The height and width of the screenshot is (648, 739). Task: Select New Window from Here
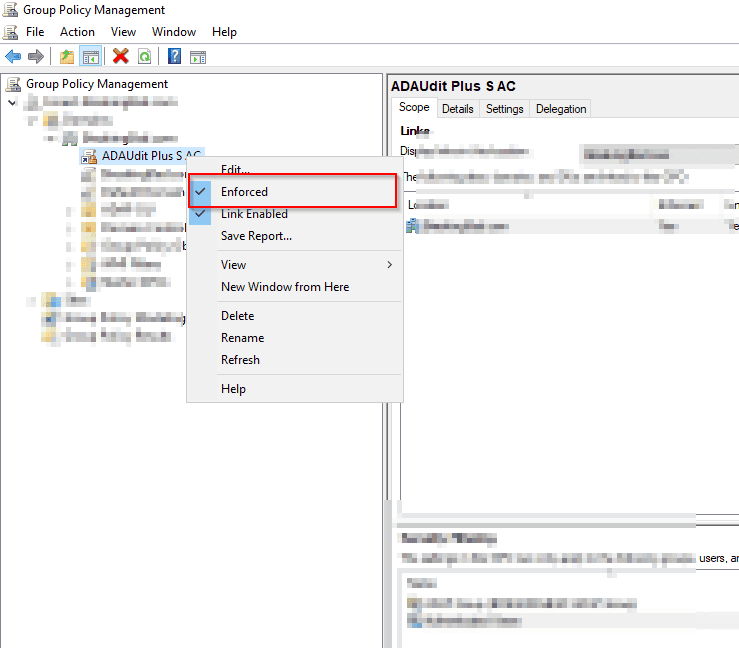coord(285,287)
